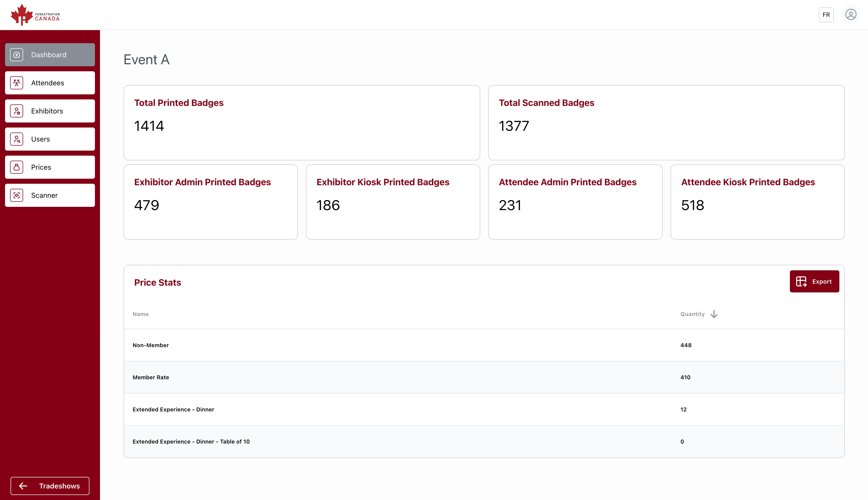Click the Total Scanned Badges value 1377

pyautogui.click(x=514, y=126)
